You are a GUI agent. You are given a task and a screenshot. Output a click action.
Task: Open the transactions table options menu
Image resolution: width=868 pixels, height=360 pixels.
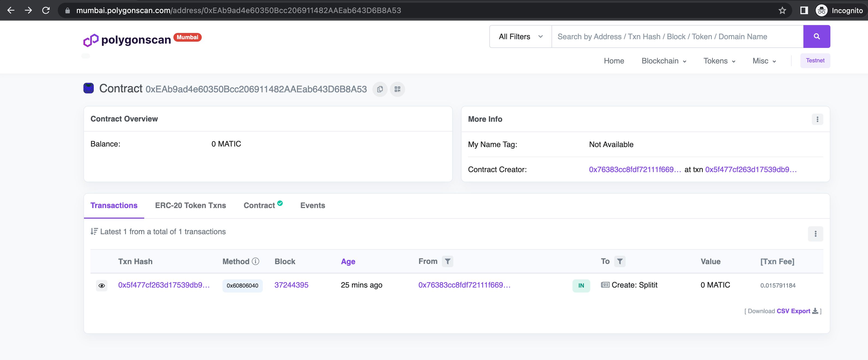[815, 233]
